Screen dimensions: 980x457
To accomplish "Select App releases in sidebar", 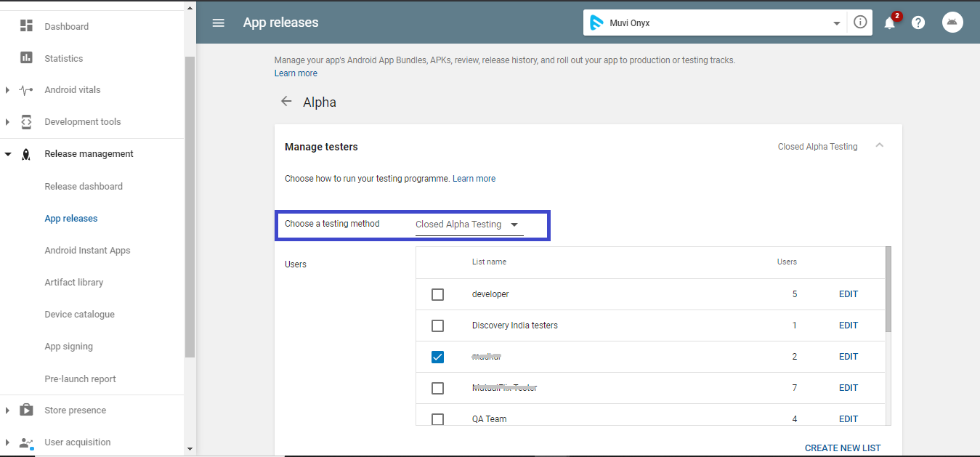I will (x=71, y=219).
